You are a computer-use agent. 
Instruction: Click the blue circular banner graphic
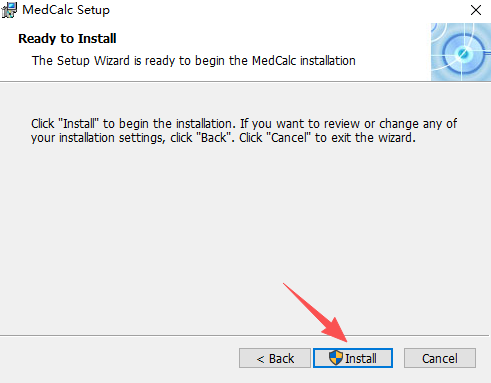pos(461,52)
